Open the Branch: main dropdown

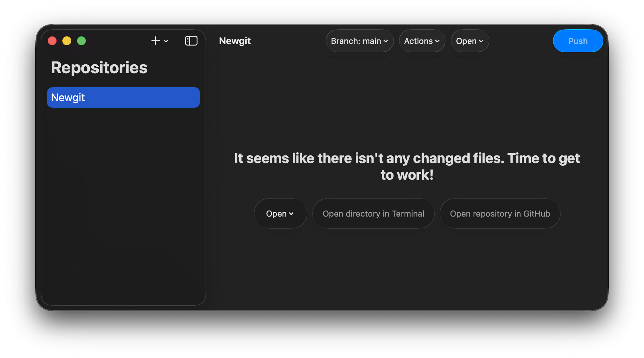pos(359,41)
